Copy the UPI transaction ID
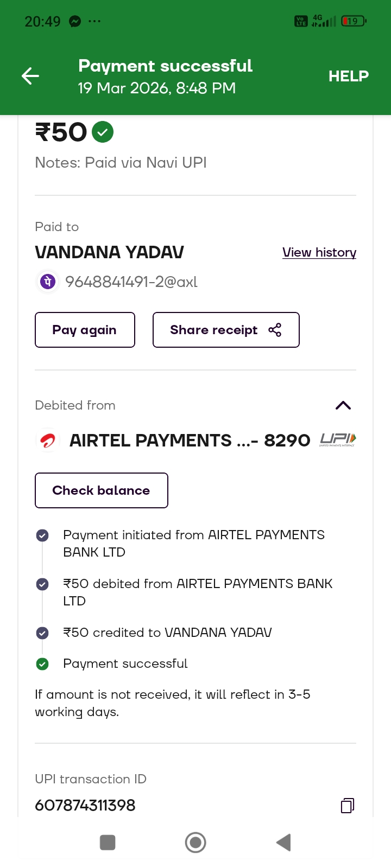Viewport: 391px width, 868px height. tap(348, 805)
